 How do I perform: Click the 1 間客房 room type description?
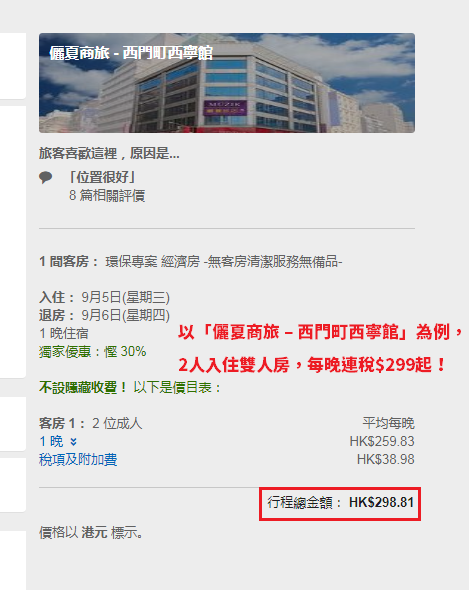click(x=190, y=262)
